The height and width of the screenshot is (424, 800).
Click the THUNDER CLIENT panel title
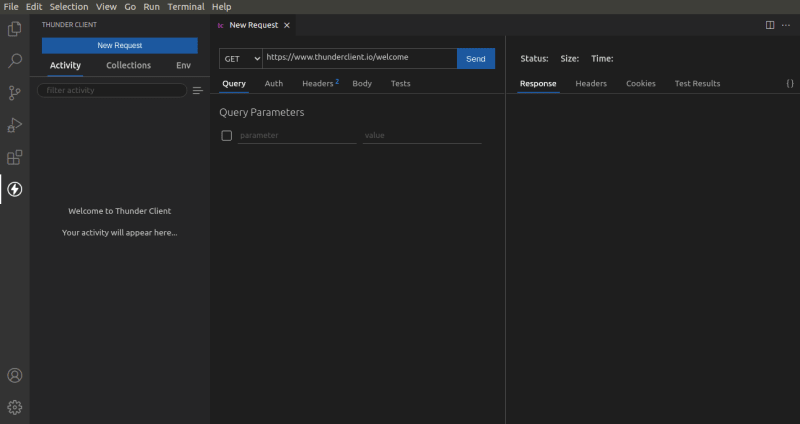point(69,24)
